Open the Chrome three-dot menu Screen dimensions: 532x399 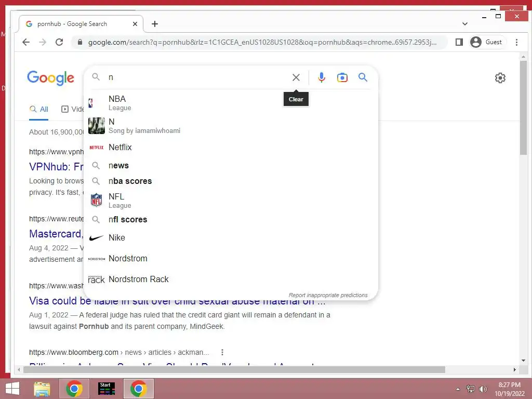(516, 42)
